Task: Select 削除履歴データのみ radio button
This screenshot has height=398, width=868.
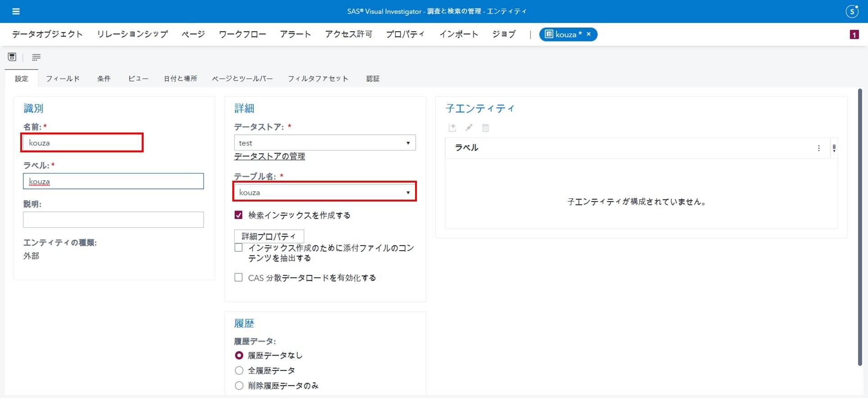Action: [239, 385]
